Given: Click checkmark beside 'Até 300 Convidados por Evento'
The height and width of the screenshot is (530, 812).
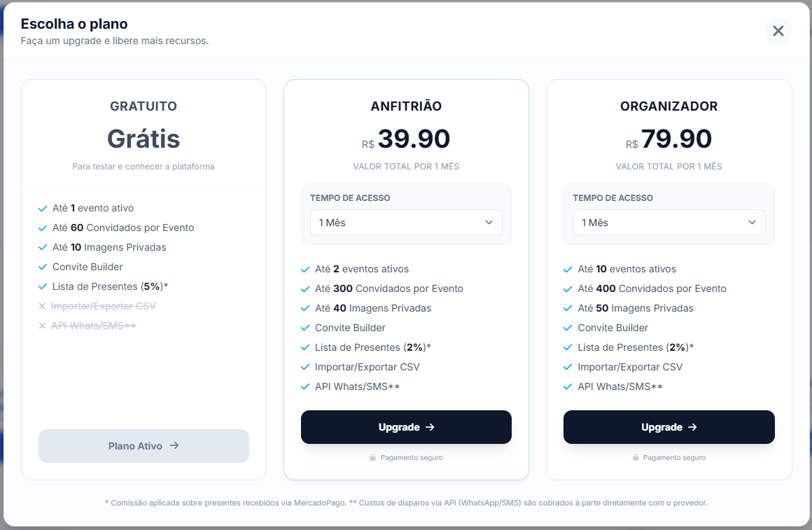Looking at the screenshot, I should point(305,289).
